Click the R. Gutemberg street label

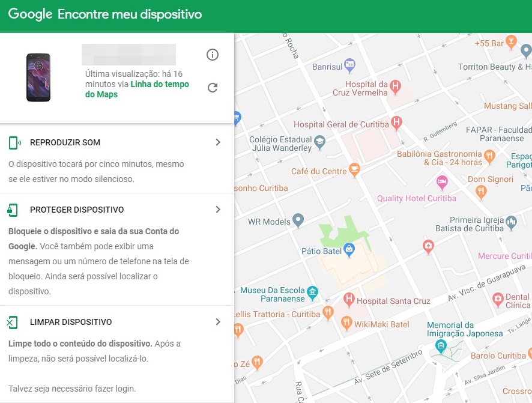tap(440, 132)
